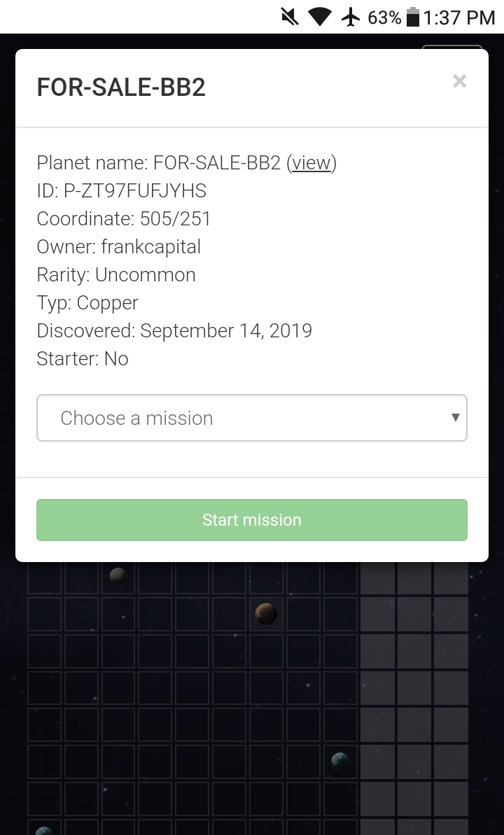Tap the 63% battery percentage
This screenshot has width=504, height=835.
pyautogui.click(x=384, y=17)
